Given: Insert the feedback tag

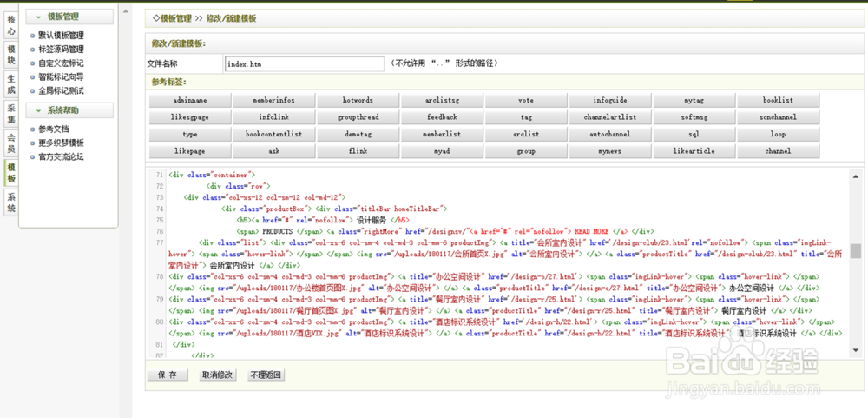Looking at the screenshot, I should [443, 117].
